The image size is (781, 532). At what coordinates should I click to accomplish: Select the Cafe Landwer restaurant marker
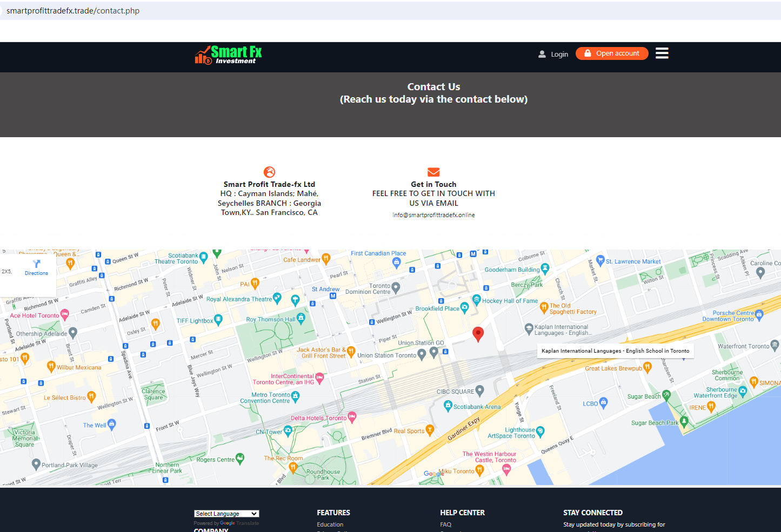(x=326, y=259)
